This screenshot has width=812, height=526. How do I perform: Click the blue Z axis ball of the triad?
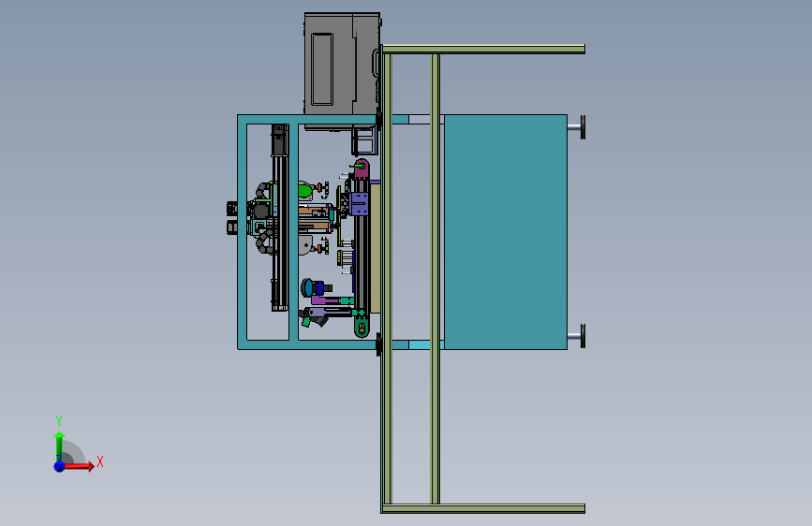[x=59, y=466]
